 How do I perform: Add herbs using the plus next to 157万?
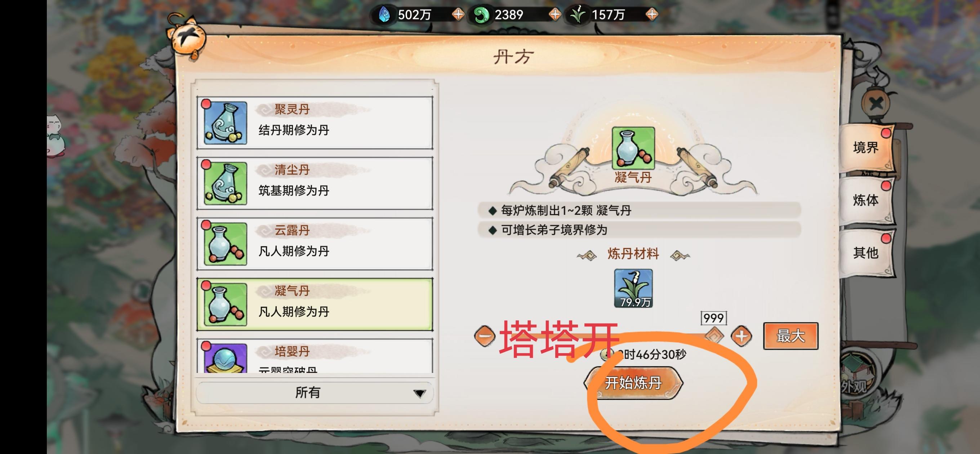pyautogui.click(x=652, y=14)
